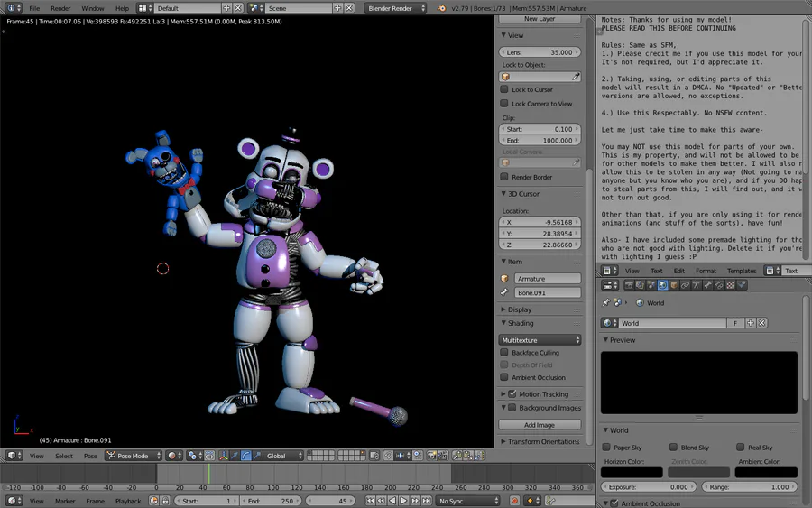Image resolution: width=812 pixels, height=508 pixels.
Task: Click the Exposure value slider
Action: point(649,486)
